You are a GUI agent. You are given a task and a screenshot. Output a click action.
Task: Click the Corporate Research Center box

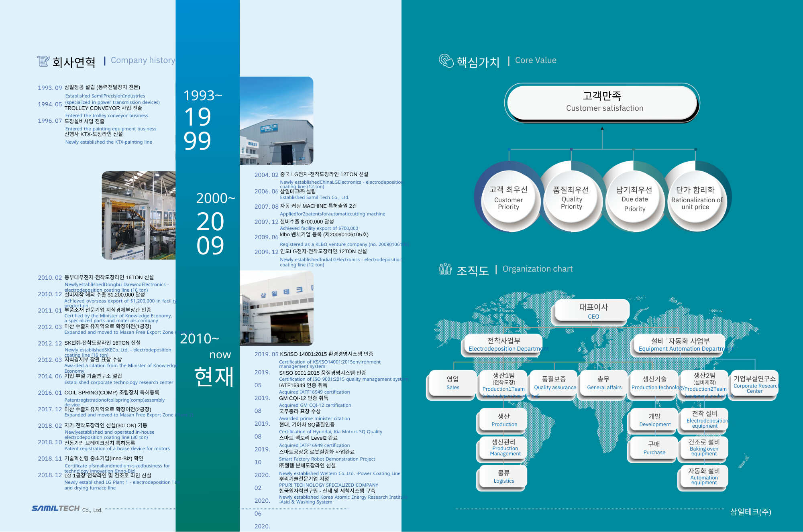pyautogui.click(x=754, y=383)
